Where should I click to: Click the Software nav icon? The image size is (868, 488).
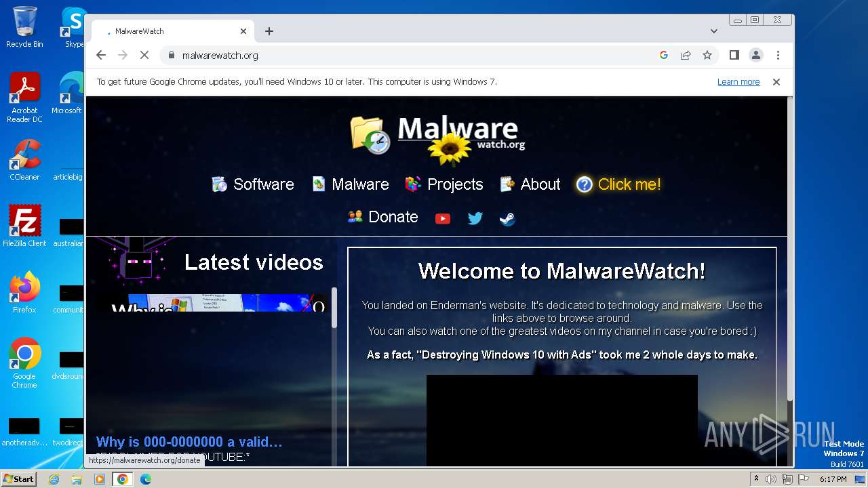pyautogui.click(x=220, y=184)
